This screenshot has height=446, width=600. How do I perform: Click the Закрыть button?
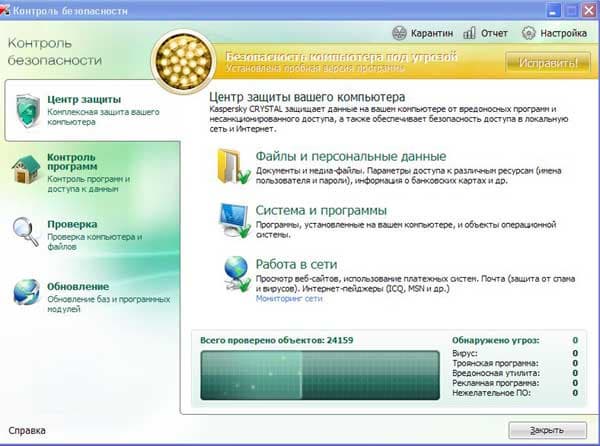click(547, 430)
